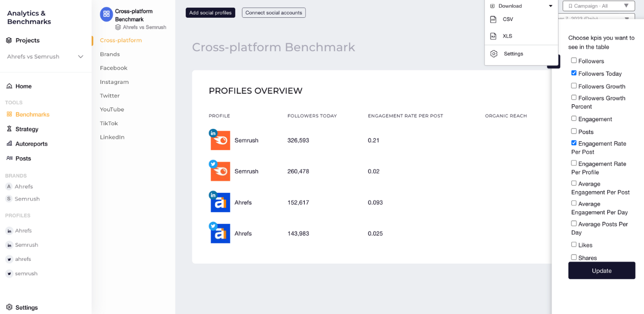This screenshot has width=644, height=314.
Task: Click the CSV file icon
Action: (493, 19)
